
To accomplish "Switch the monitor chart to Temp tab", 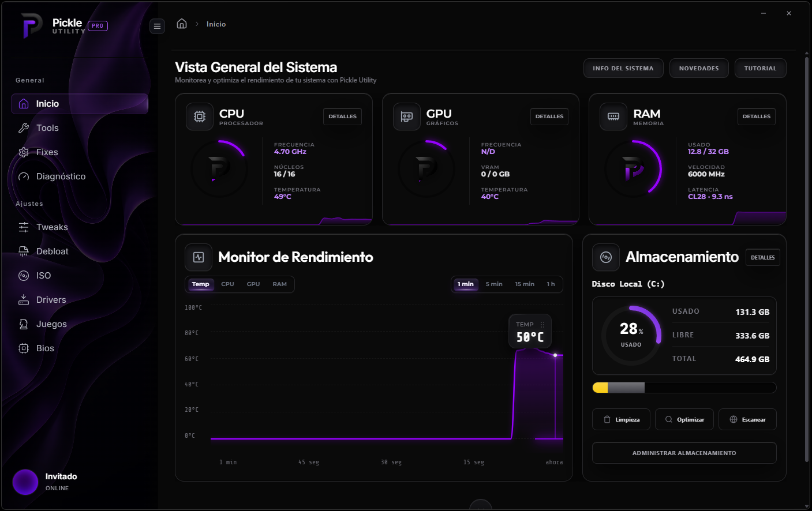I will (x=200, y=284).
